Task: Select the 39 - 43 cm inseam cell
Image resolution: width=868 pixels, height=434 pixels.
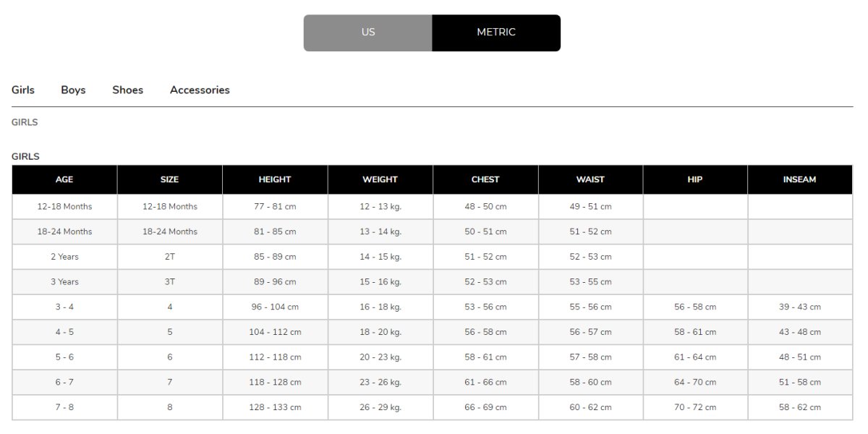Action: tap(800, 307)
